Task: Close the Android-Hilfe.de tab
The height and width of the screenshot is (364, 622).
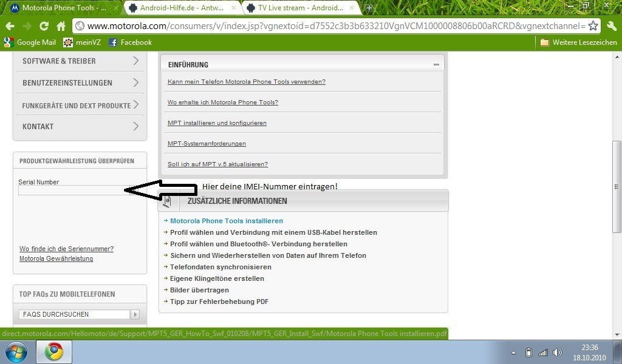Action: coord(234,8)
